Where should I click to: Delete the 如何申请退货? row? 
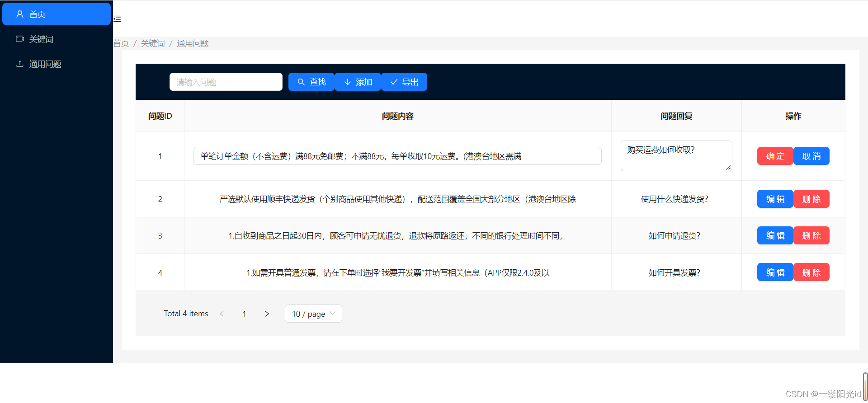pyautogui.click(x=811, y=235)
